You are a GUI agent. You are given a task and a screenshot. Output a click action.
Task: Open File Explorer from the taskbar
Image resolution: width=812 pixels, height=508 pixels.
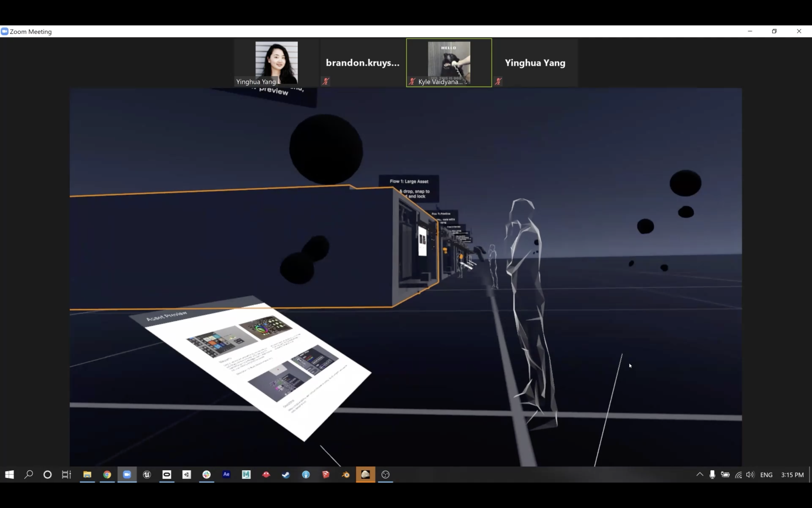tap(87, 474)
